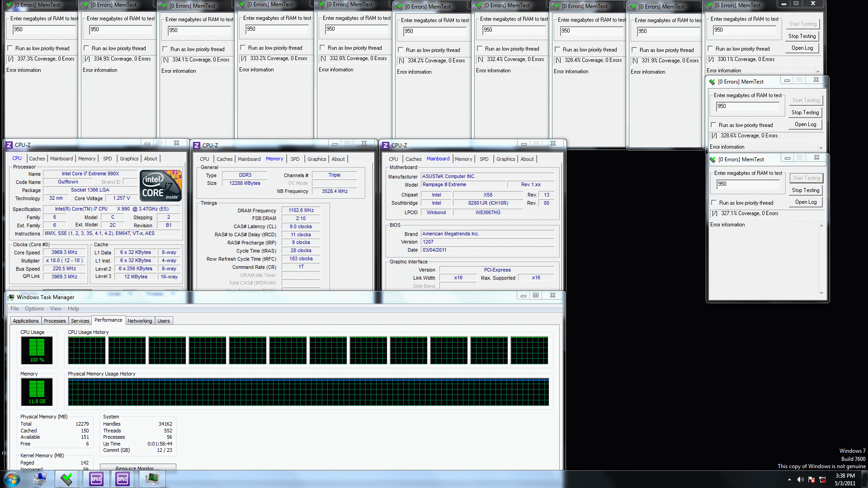This screenshot has width=868, height=488.
Task: Click MemTest title icon of 334.9% coverage window
Action: pyautogui.click(x=85, y=5)
